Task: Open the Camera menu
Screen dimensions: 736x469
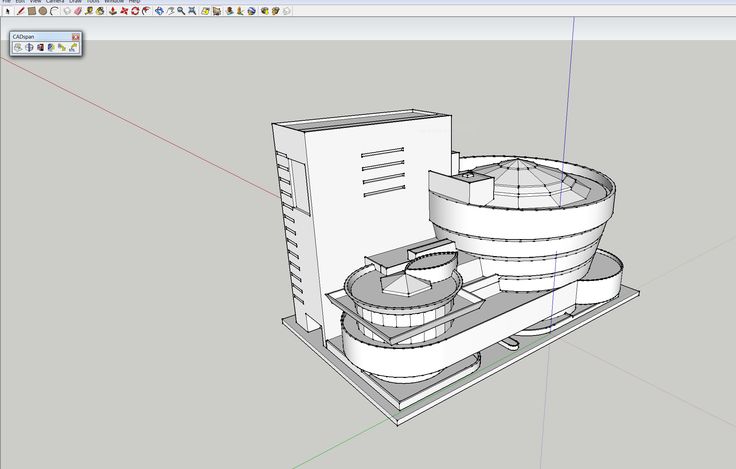Action: point(54,2)
